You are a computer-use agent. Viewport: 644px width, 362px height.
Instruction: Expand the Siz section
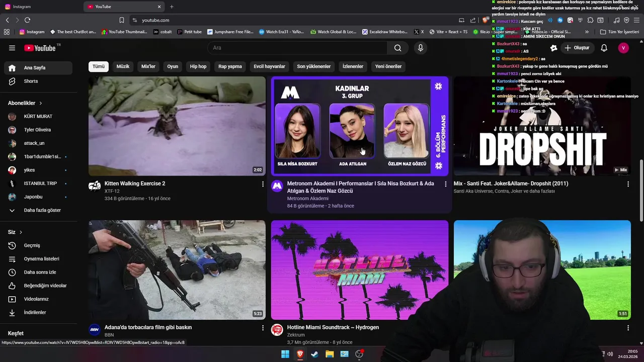[15, 232]
